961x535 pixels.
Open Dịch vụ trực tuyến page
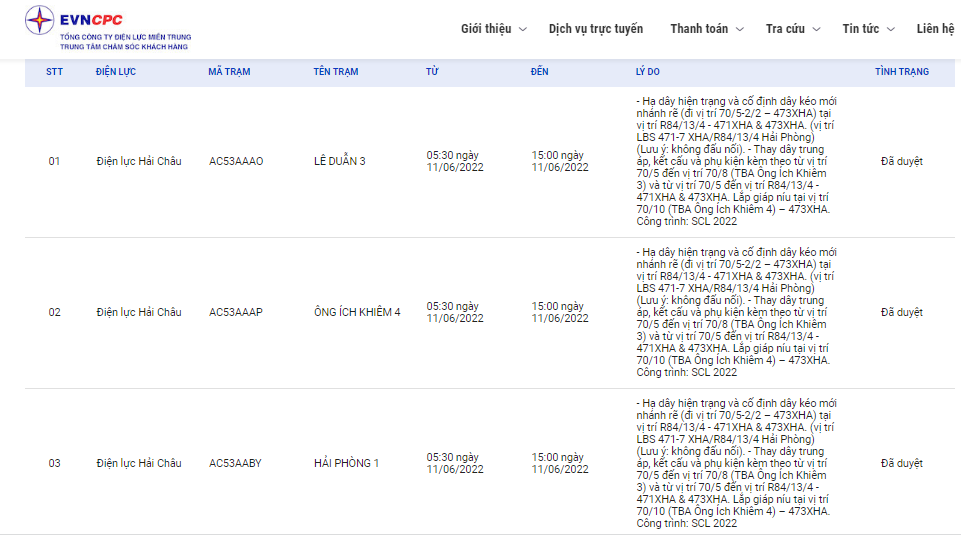click(596, 29)
